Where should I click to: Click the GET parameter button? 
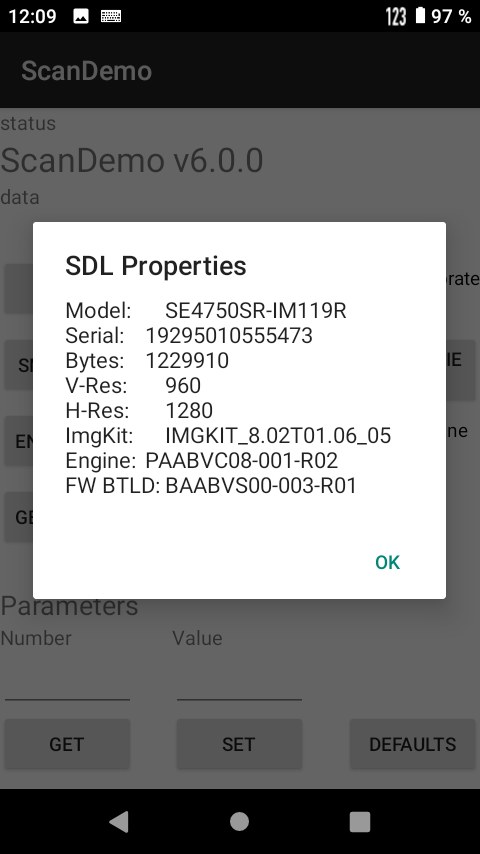coord(67,744)
